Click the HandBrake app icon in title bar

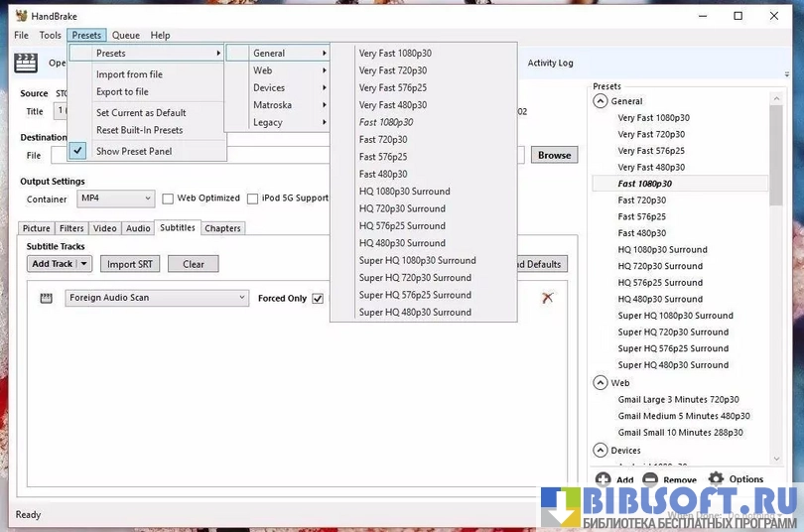click(21, 16)
